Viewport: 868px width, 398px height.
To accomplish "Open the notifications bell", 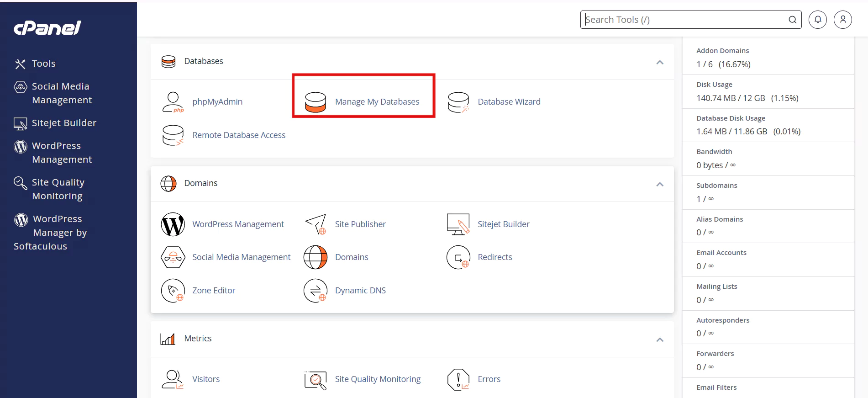I will [x=818, y=20].
